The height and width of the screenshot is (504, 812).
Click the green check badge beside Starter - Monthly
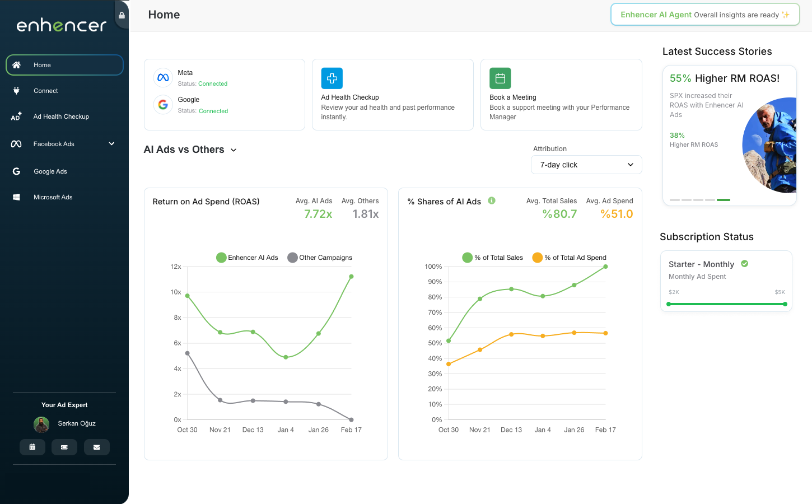click(x=745, y=264)
